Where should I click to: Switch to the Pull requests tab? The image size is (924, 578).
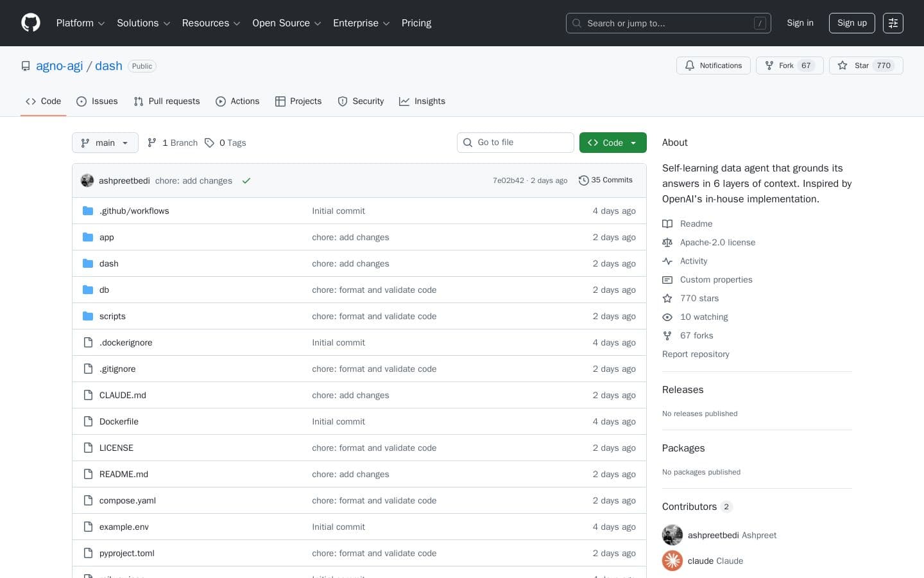click(166, 101)
